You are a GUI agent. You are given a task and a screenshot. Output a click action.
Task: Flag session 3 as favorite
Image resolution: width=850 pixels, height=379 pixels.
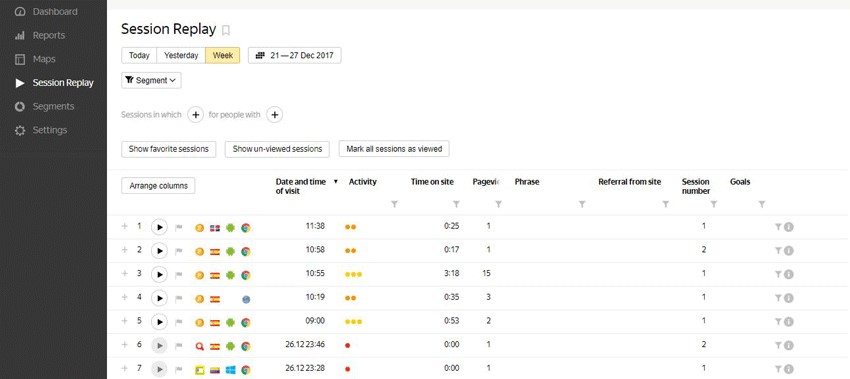[x=179, y=275]
